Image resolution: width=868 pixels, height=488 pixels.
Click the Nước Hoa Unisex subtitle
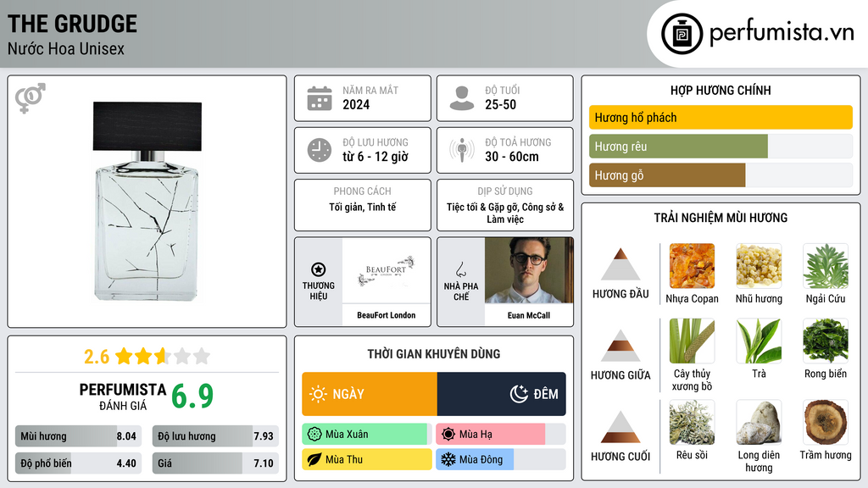(x=66, y=49)
